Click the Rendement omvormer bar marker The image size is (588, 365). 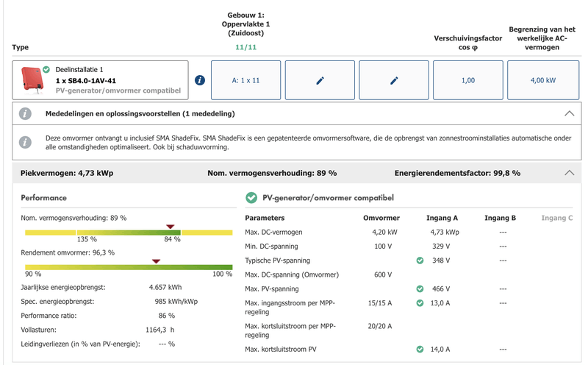pos(156,261)
